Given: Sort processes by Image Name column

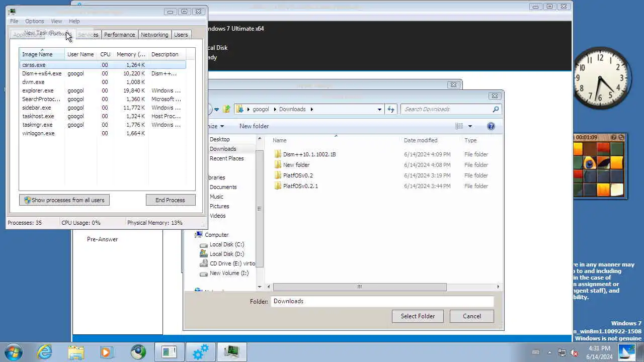Looking at the screenshot, I should click(42, 54).
